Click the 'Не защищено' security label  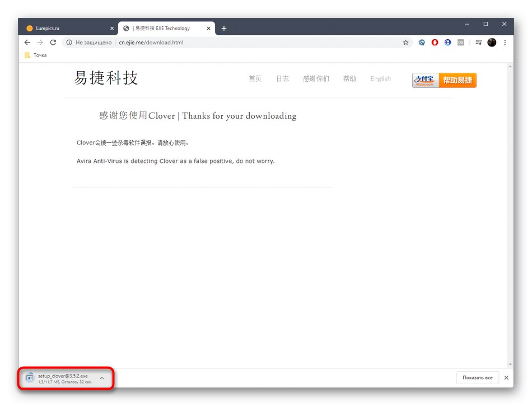coord(94,43)
